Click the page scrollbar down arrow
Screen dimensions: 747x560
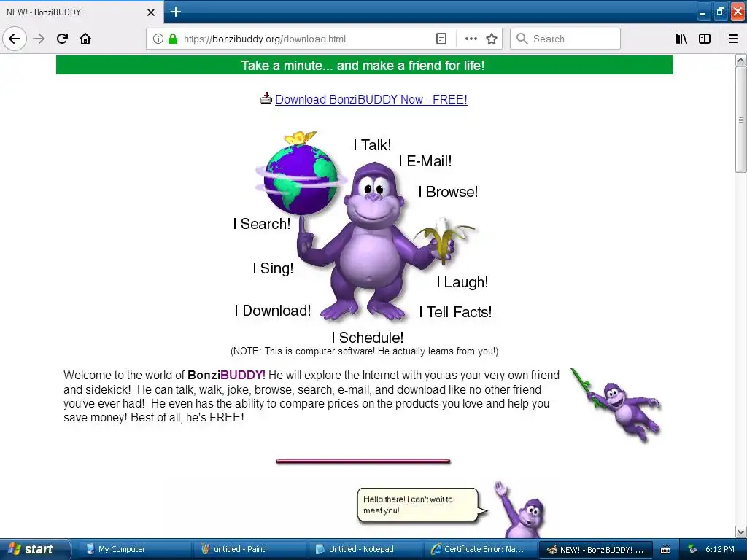coord(741,532)
